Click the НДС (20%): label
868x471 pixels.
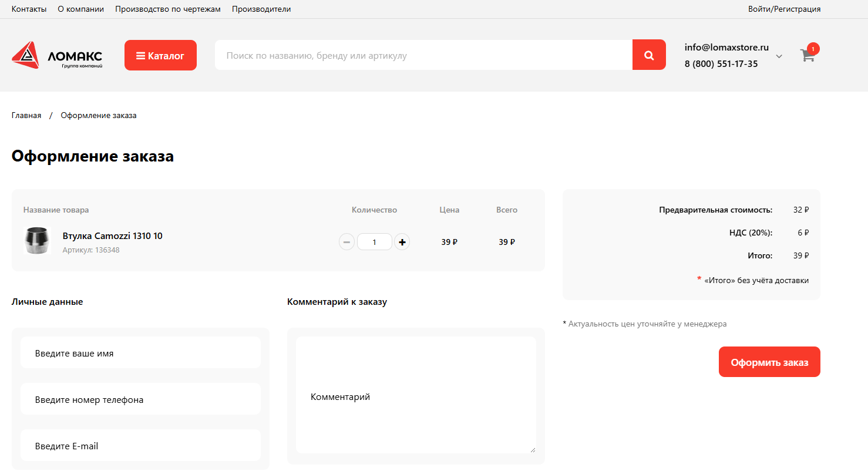[x=751, y=233]
